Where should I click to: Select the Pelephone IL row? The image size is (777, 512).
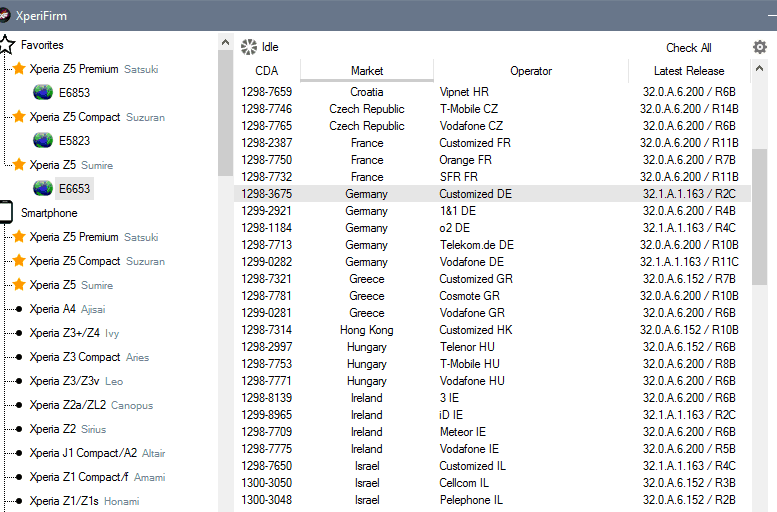coord(492,500)
